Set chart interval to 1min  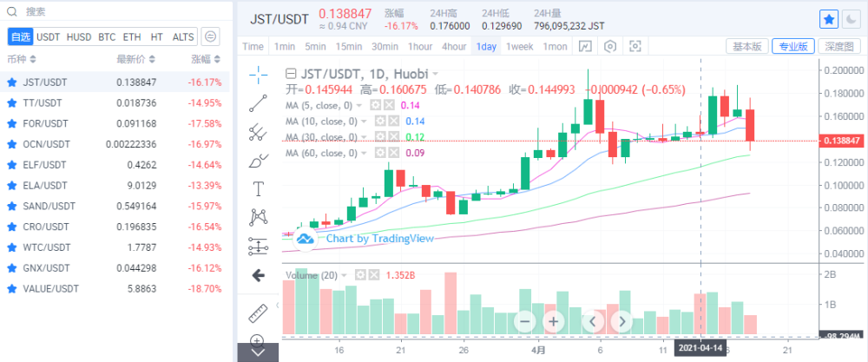click(x=285, y=47)
